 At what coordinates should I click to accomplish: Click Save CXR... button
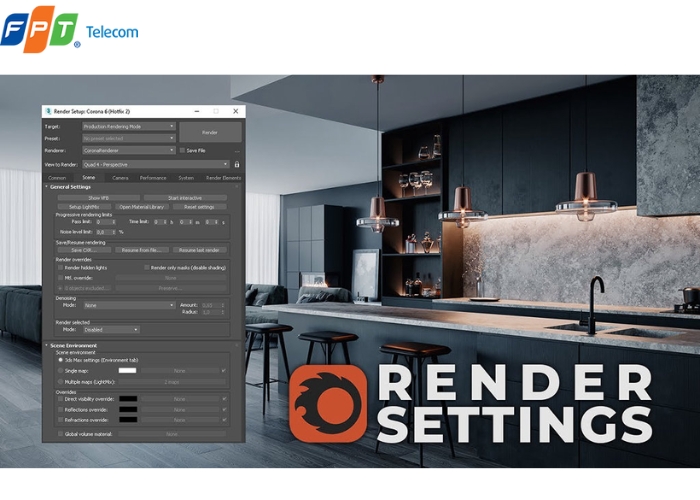point(84,250)
